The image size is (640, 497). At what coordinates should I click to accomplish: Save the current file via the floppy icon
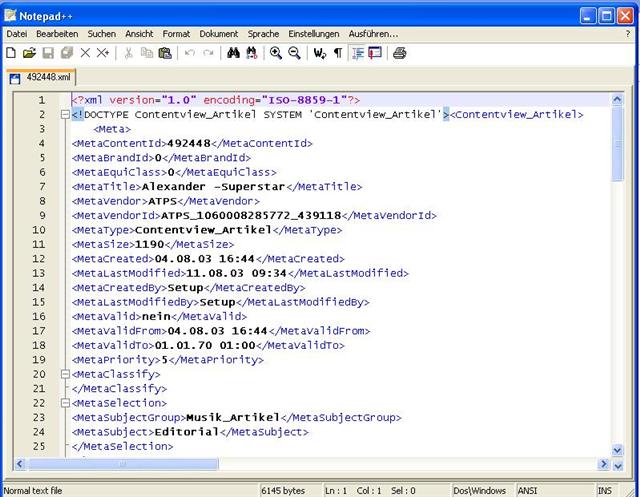[x=48, y=53]
